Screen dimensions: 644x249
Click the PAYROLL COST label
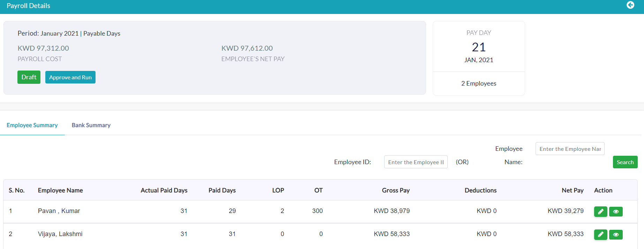40,59
